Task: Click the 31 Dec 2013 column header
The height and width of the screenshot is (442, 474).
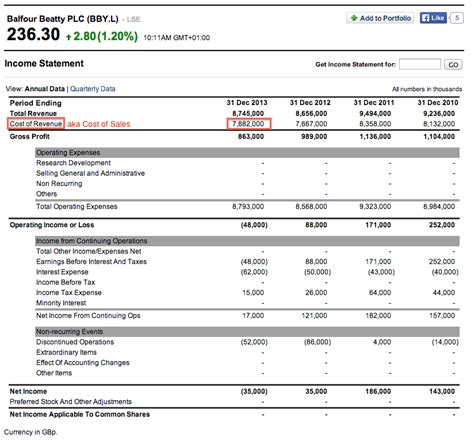Action: pyautogui.click(x=247, y=102)
